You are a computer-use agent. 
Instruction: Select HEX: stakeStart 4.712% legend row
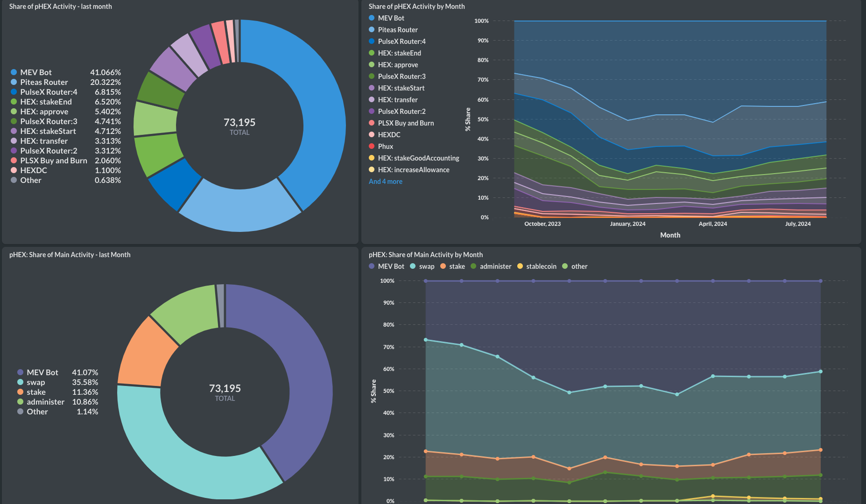point(66,131)
